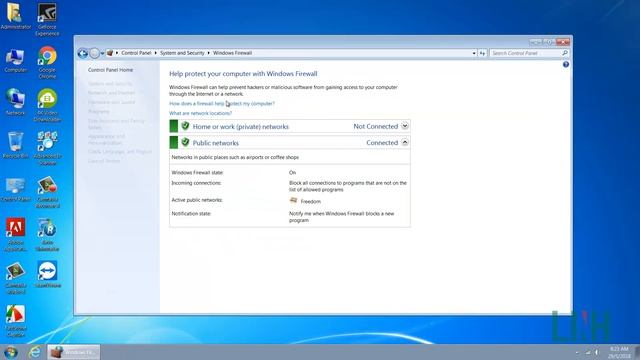640x360 pixels.
Task: Click the Control Panel icon in address bar
Action: coord(110,53)
